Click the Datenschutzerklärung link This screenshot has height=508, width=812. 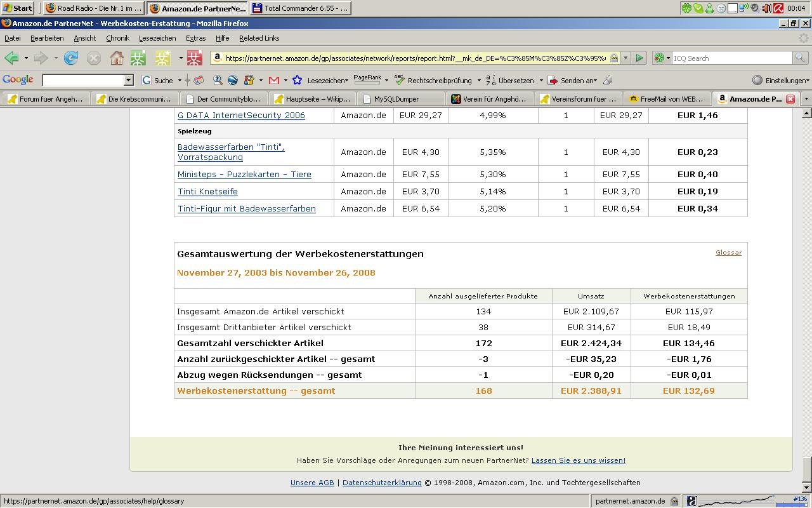point(382,483)
